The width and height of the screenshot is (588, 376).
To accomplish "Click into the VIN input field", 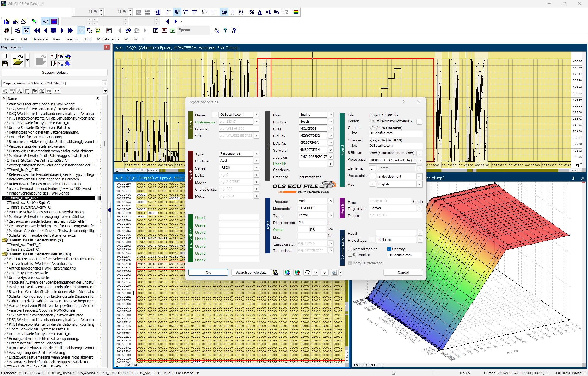I will coord(236,136).
